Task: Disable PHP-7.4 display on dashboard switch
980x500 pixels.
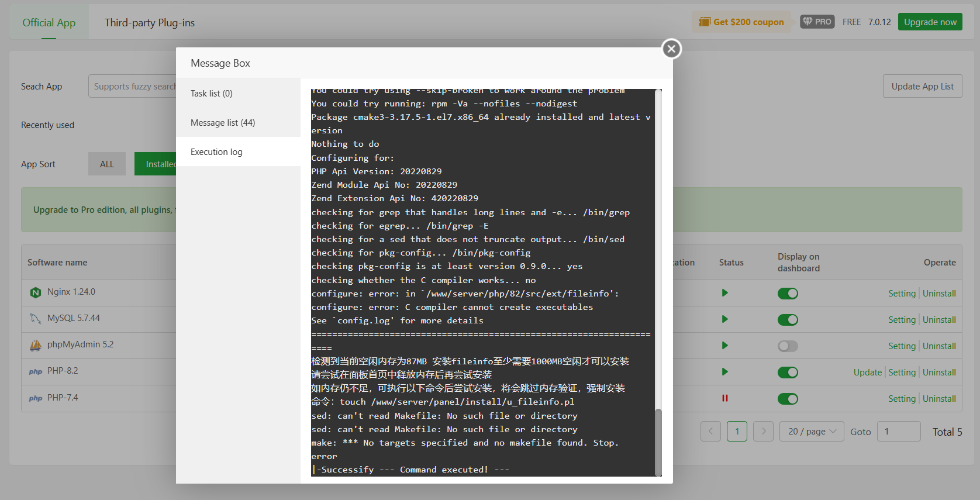Action: click(787, 399)
